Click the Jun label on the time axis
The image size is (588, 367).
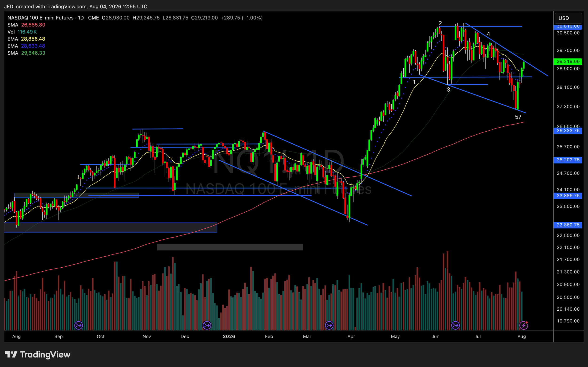435,336
